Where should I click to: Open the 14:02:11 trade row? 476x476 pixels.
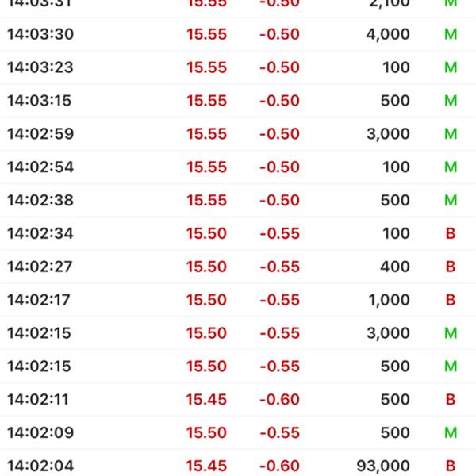point(238,400)
